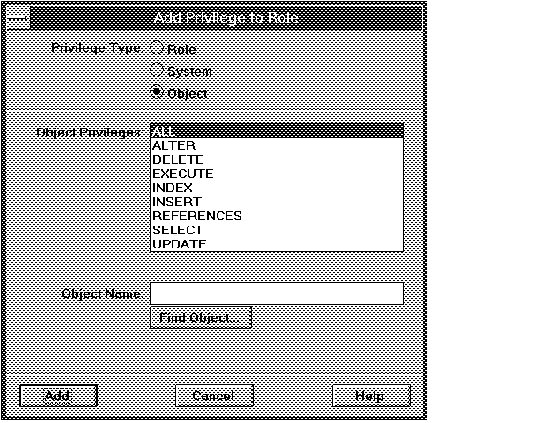Cancel the Add Privilege dialog
This screenshot has width=536, height=423.
coord(214,396)
